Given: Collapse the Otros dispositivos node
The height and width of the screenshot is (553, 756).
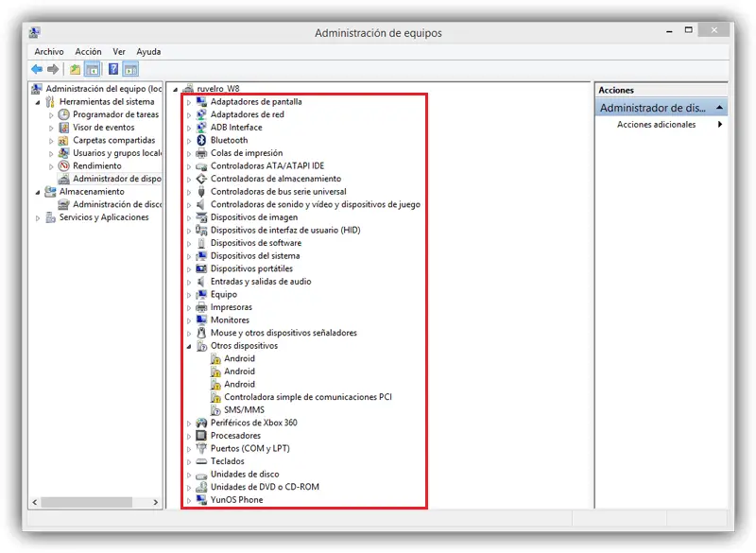Looking at the screenshot, I should (x=189, y=346).
